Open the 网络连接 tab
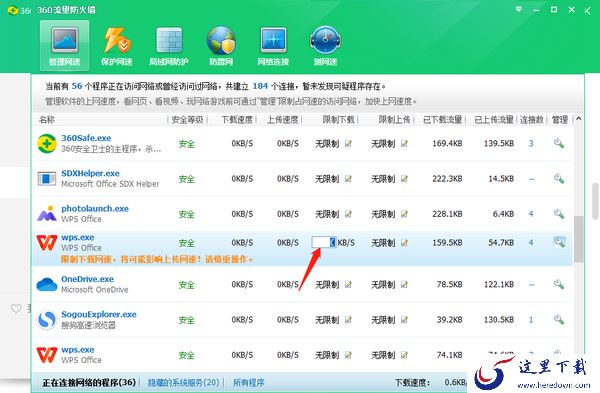The width and height of the screenshot is (600, 393). pyautogui.click(x=273, y=46)
